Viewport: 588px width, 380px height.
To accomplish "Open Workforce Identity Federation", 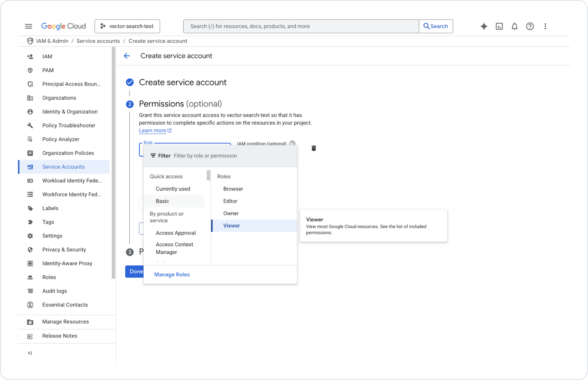I will coord(71,194).
